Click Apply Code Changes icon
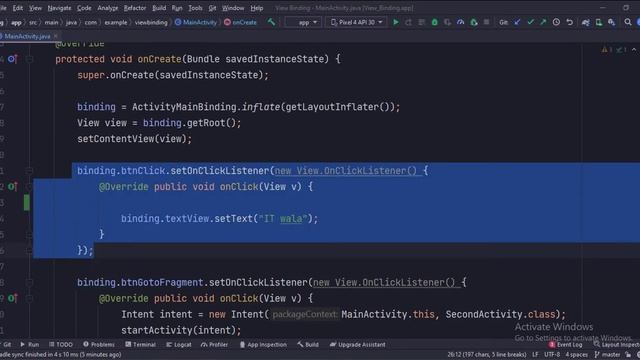 [x=422, y=22]
